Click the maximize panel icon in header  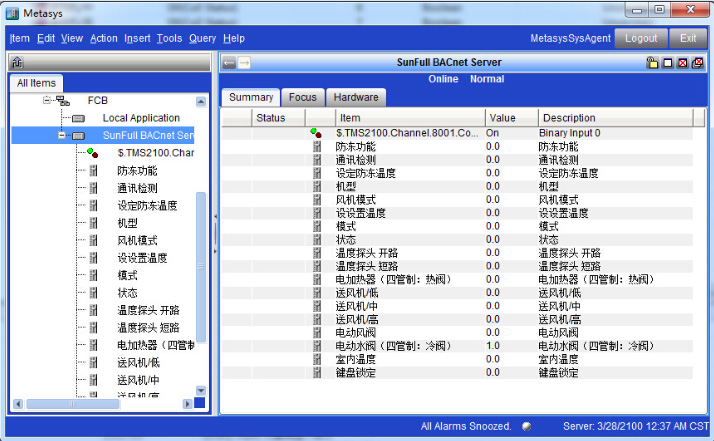[x=667, y=62]
